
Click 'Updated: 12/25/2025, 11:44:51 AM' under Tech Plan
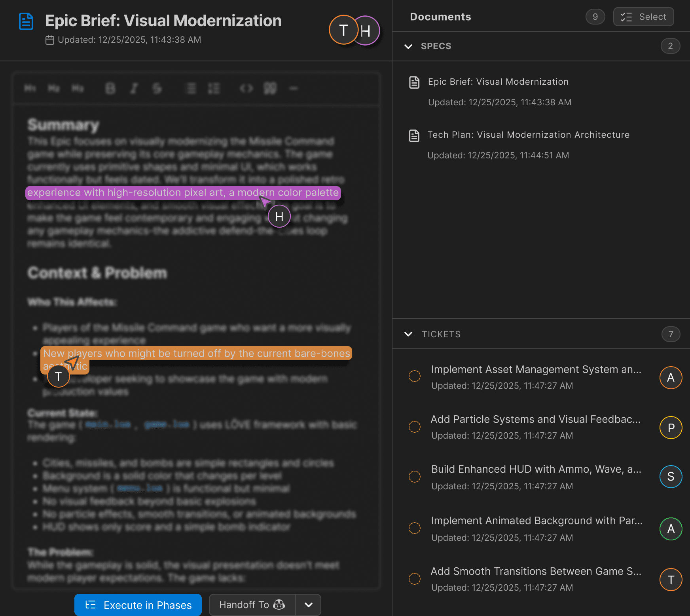(498, 156)
